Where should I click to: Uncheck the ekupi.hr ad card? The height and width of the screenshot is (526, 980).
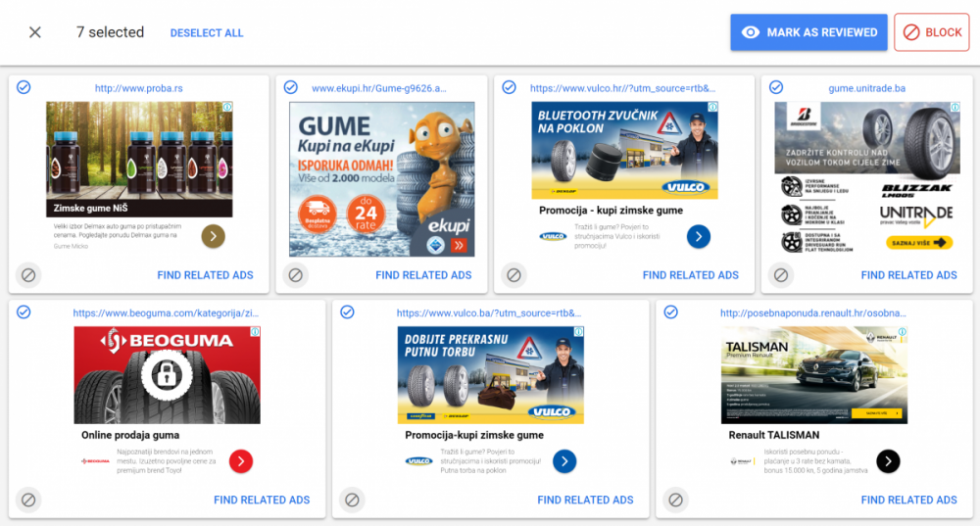click(291, 87)
